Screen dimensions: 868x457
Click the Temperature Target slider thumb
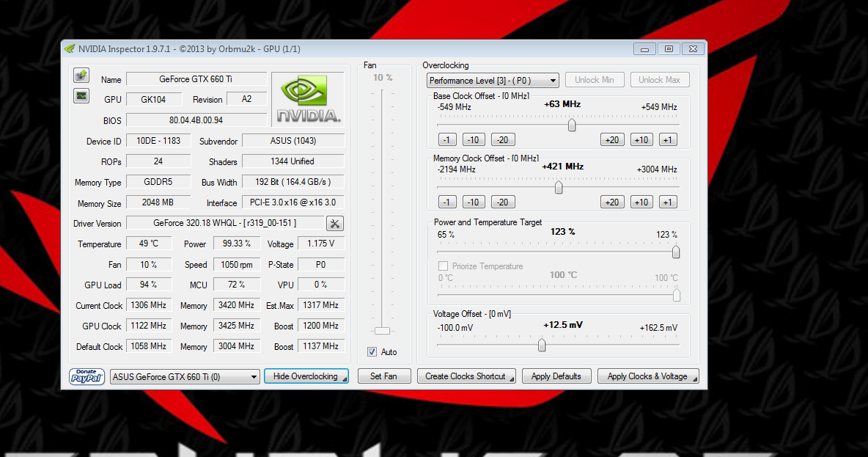click(677, 295)
